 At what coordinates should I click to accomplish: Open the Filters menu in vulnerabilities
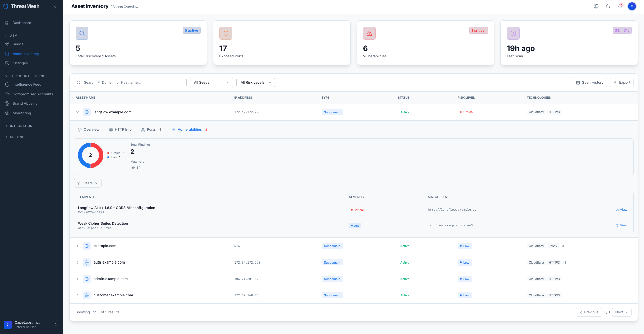point(87,183)
